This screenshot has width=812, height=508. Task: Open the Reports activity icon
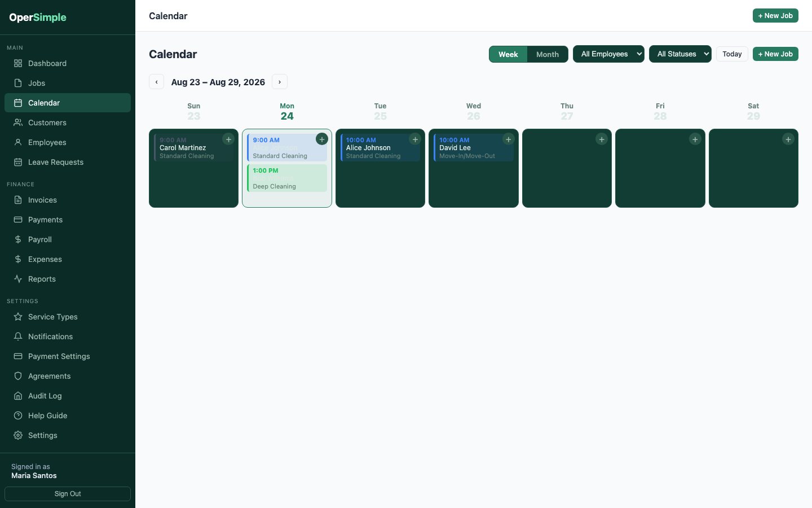coord(18,279)
